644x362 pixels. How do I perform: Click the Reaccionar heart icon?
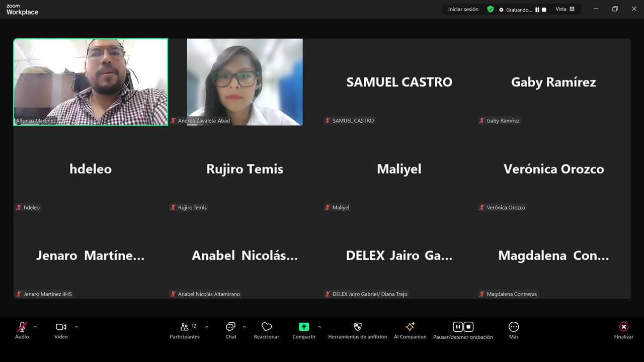tap(267, 327)
